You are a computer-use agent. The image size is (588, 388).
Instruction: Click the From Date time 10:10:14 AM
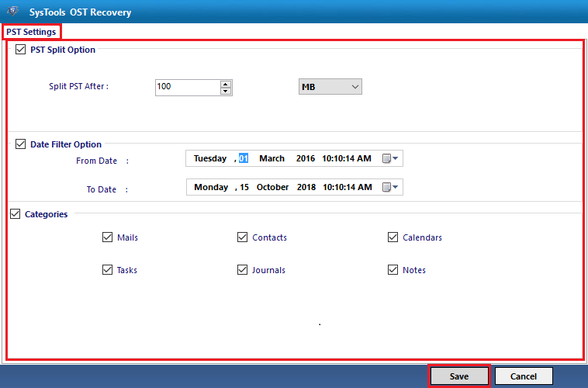click(x=347, y=158)
